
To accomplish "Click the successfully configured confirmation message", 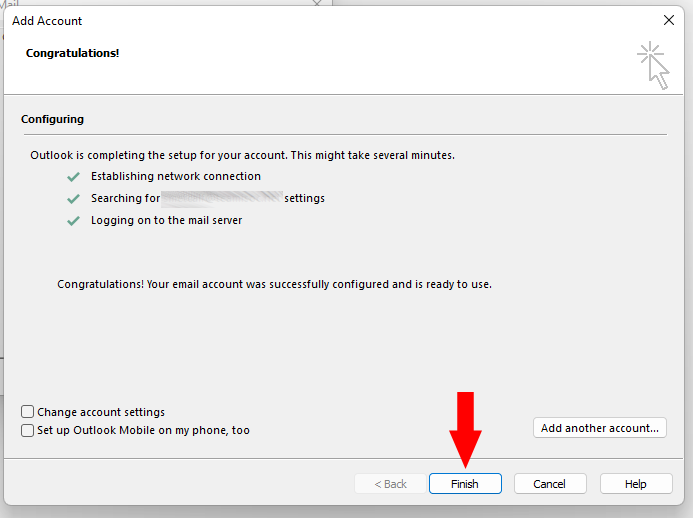I will tap(274, 284).
